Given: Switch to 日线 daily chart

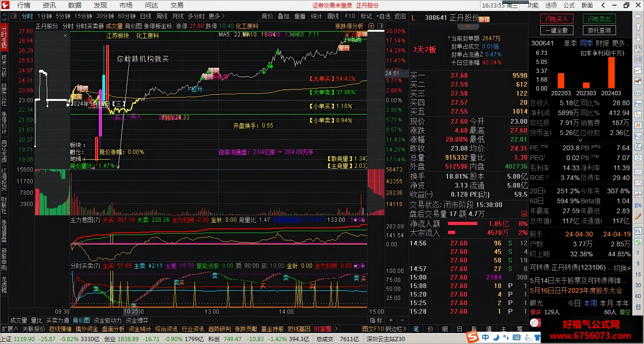Looking at the screenshot, I should coord(146,16).
